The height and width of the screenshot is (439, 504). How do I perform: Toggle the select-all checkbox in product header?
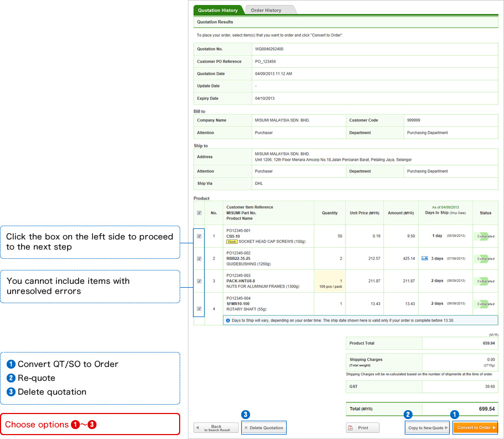click(x=199, y=213)
